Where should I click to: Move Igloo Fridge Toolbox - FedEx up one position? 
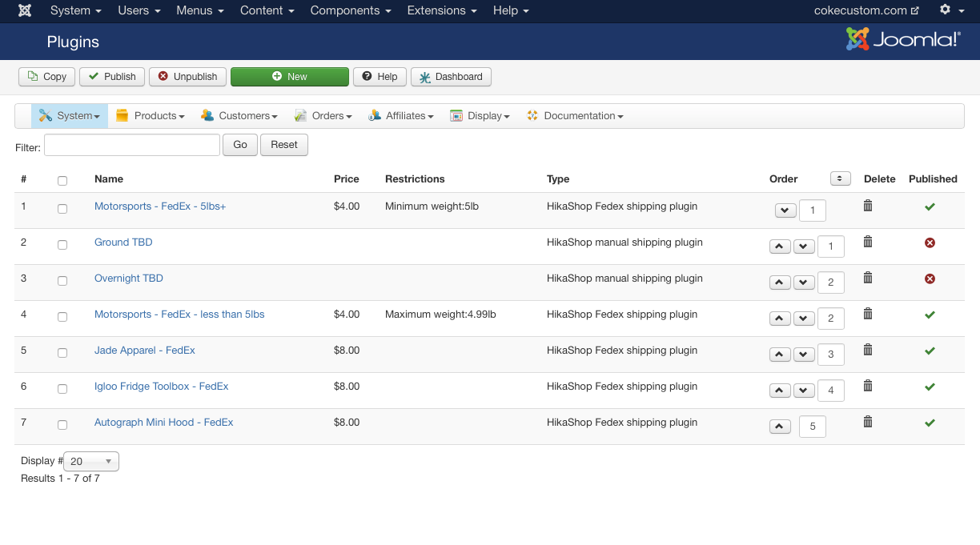[x=780, y=391]
